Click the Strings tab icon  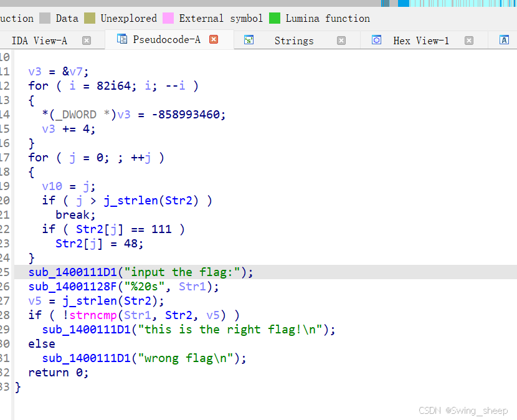[249, 40]
